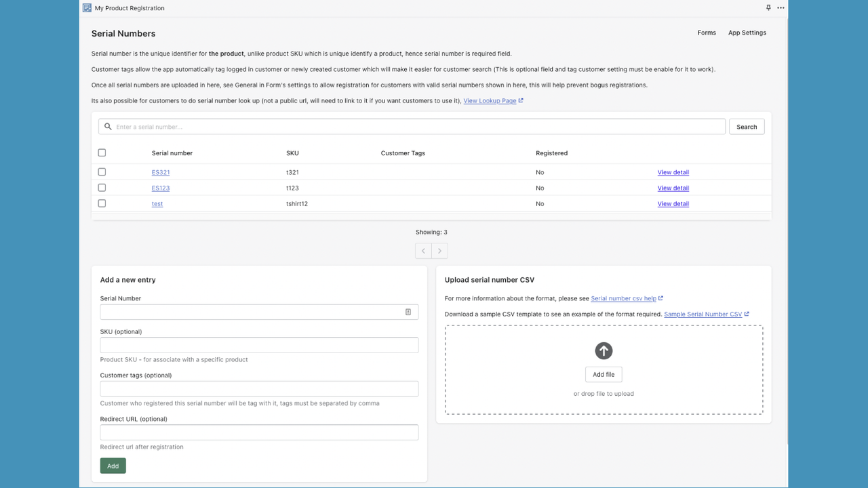Click the Serial number column header
This screenshot has height=488, width=868.
(x=172, y=153)
